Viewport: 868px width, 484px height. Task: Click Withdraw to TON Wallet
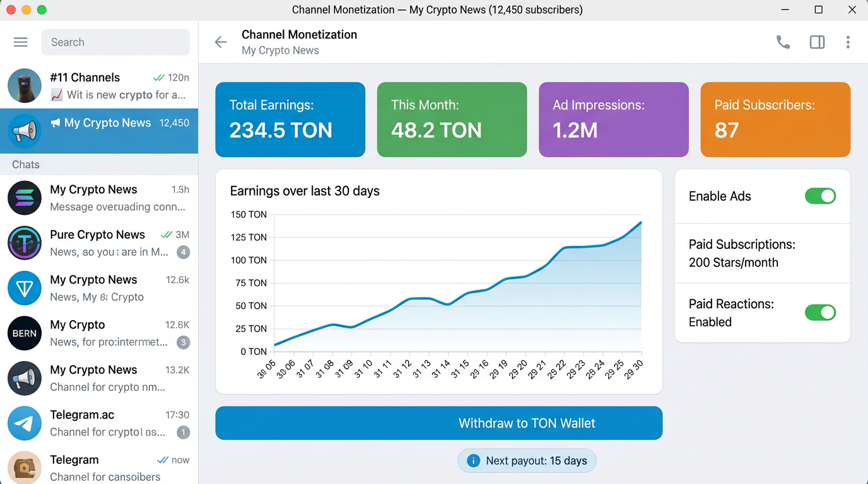coord(439,423)
